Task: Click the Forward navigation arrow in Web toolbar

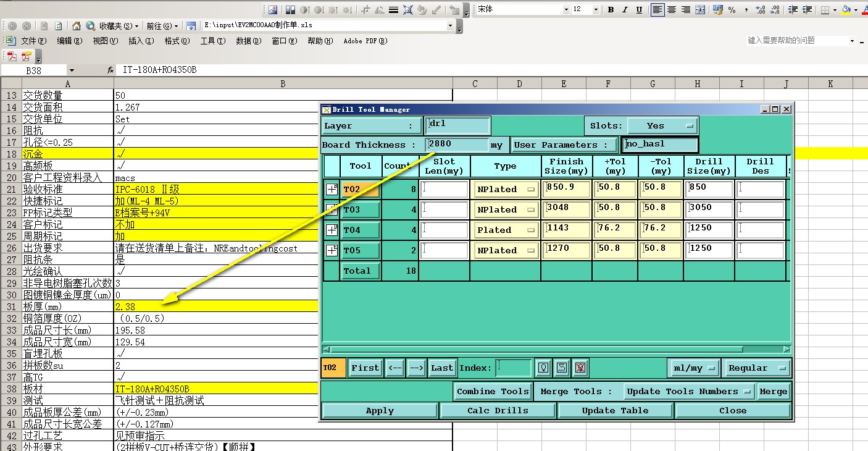Action: click(26, 26)
